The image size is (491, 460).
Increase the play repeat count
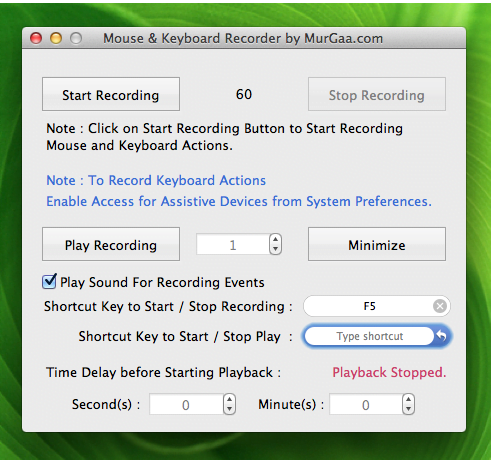275,240
